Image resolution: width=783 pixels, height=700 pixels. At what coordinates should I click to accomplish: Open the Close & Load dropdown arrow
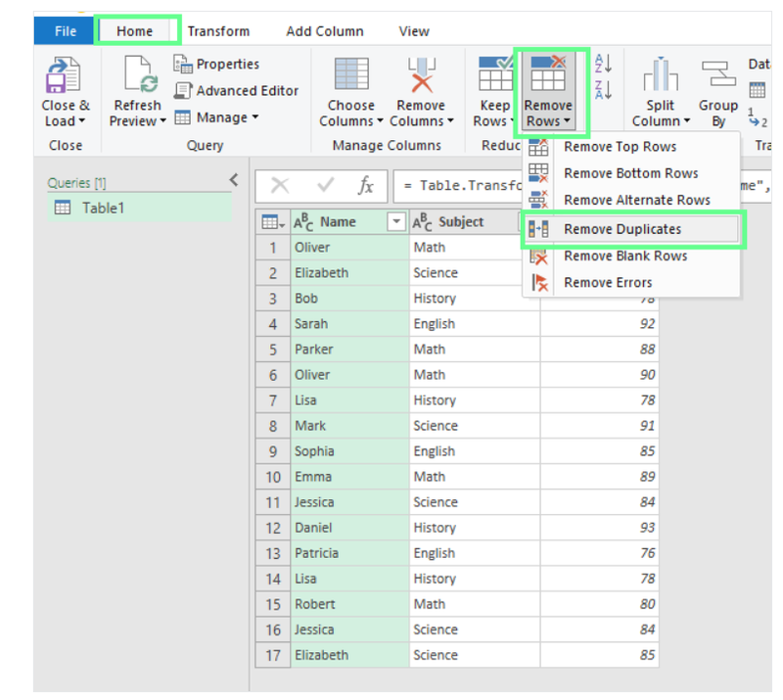pyautogui.click(x=82, y=121)
